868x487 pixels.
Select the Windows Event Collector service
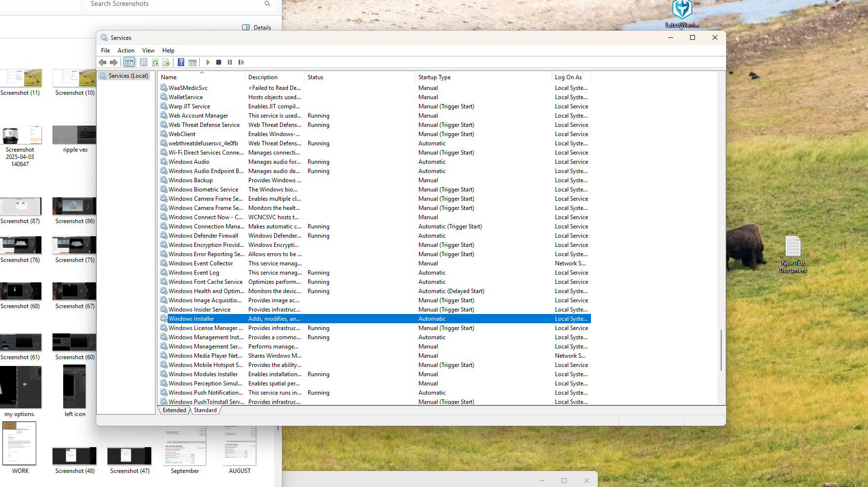coord(375,263)
